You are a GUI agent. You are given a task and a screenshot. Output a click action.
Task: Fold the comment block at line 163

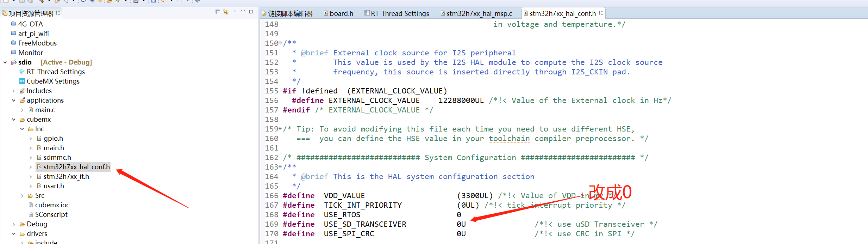(280, 167)
